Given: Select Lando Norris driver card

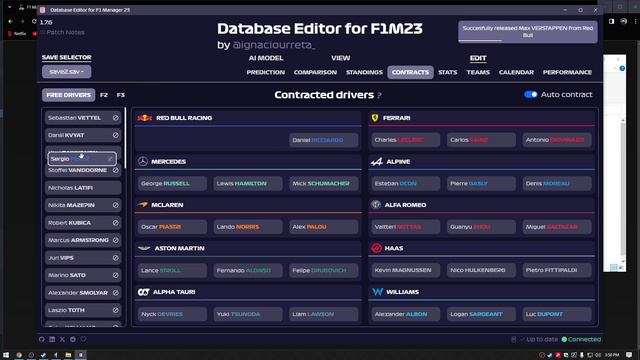Looking at the screenshot, I should [248, 227].
